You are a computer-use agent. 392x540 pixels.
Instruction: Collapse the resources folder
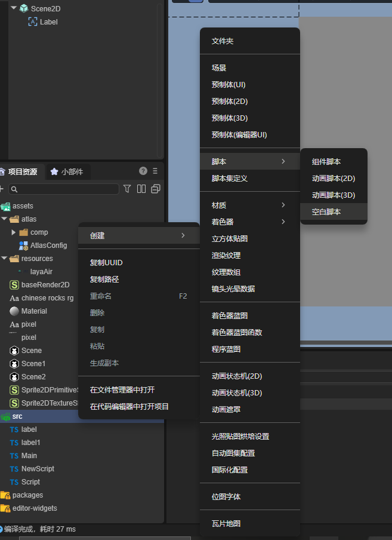point(4,259)
